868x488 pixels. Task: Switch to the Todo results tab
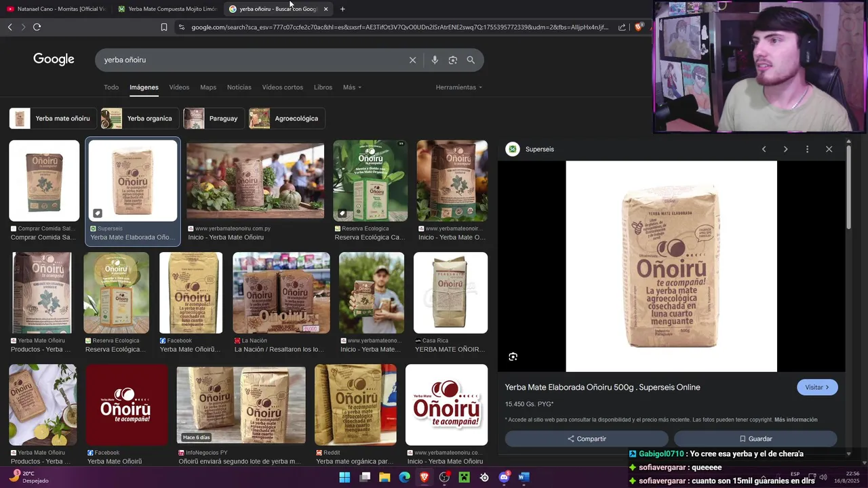[111, 87]
